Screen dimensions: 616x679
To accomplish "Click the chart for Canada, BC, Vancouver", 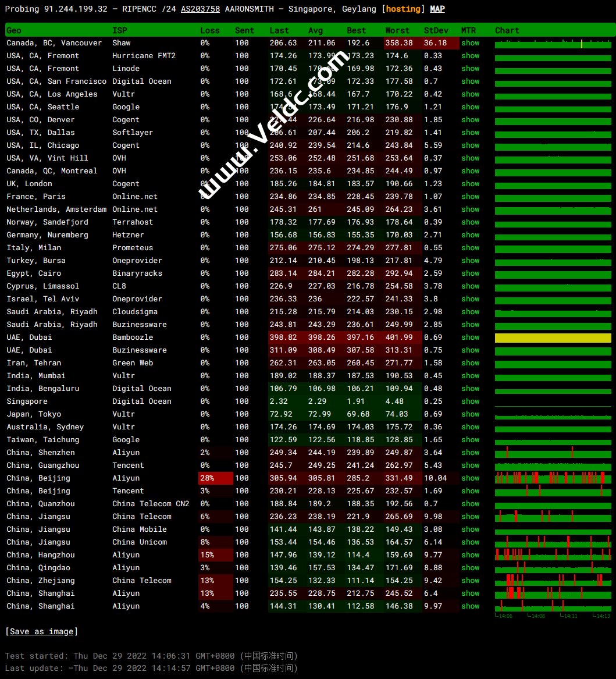I will (553, 44).
